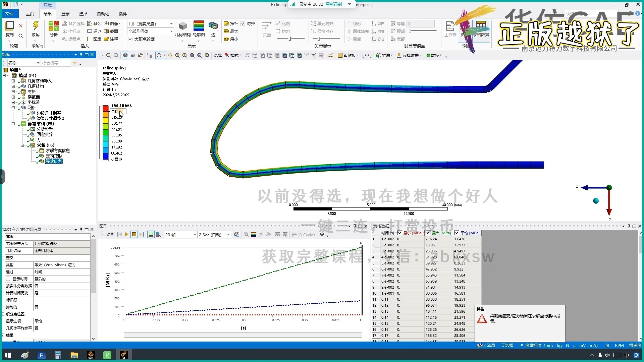Stop the animation playback
Image resolution: width=644 pixels, height=362 pixels.
tap(134, 235)
